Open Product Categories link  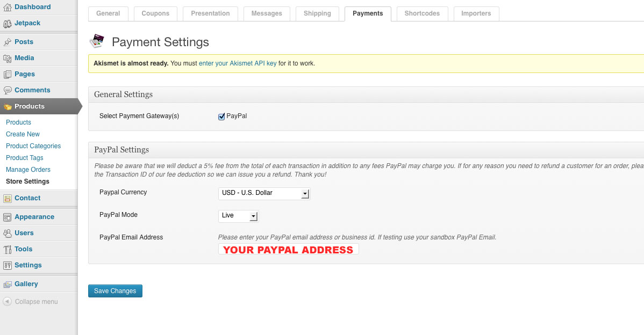pos(33,146)
